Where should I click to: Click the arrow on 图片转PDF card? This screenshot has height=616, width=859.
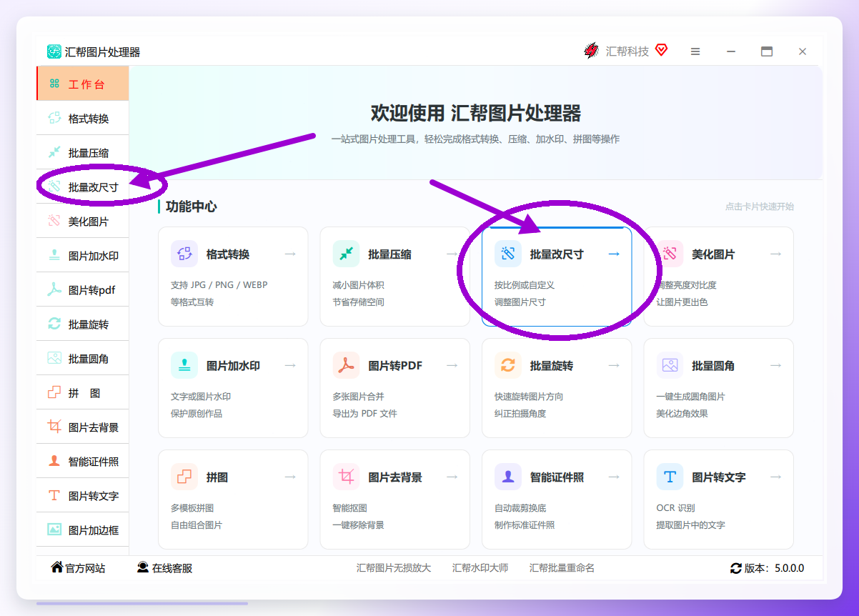pos(452,365)
